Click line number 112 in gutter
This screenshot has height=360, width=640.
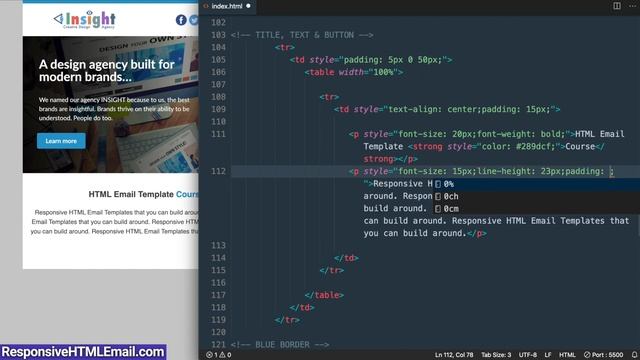(218, 171)
